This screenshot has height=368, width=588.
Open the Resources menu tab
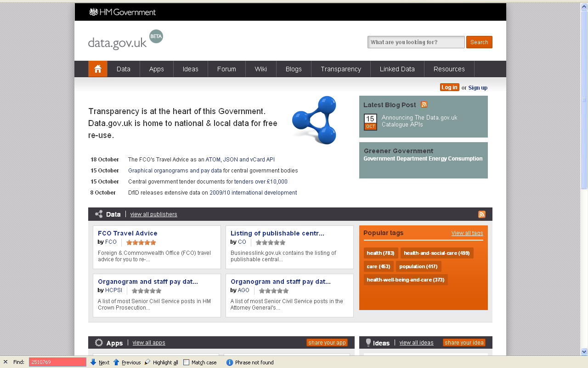[449, 69]
